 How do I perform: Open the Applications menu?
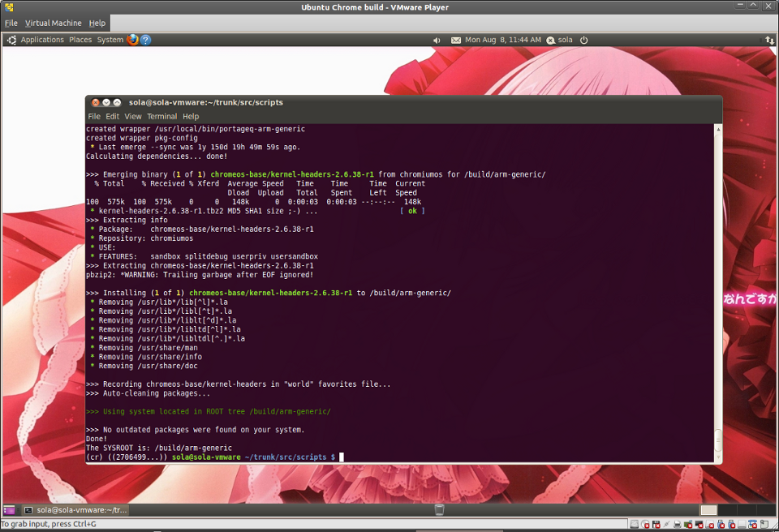[x=42, y=40]
